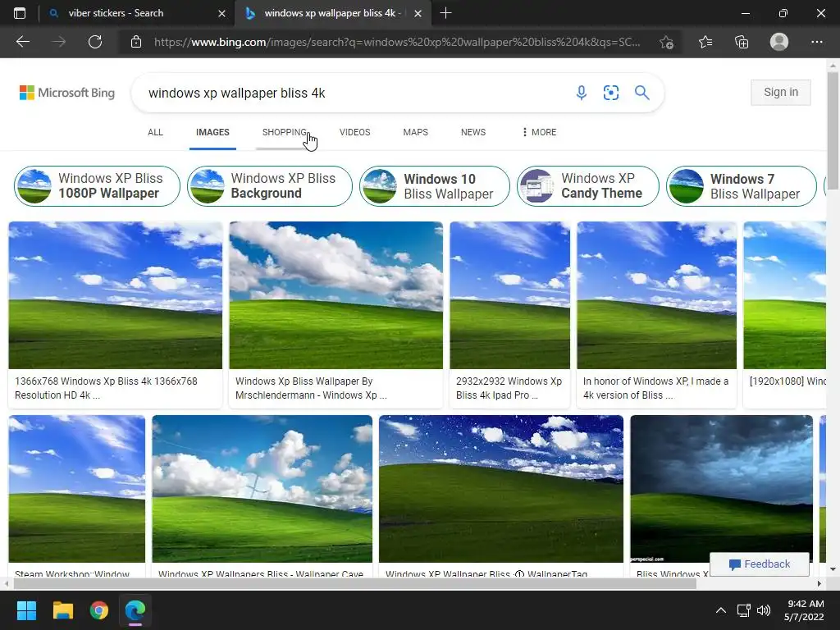Open the dark stormy Bliss thumbnail
The height and width of the screenshot is (630, 840).
click(721, 489)
